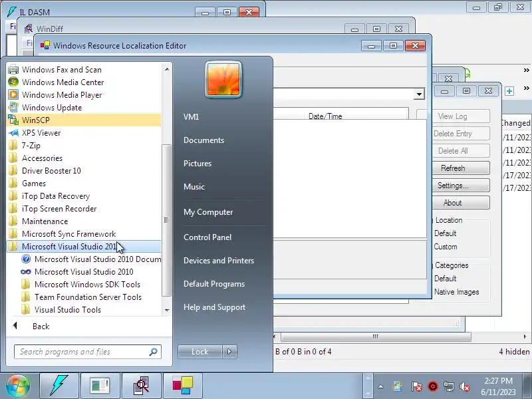Viewport: 532px width, 399px height.
Task: Open Default Programs
Action: (213, 284)
